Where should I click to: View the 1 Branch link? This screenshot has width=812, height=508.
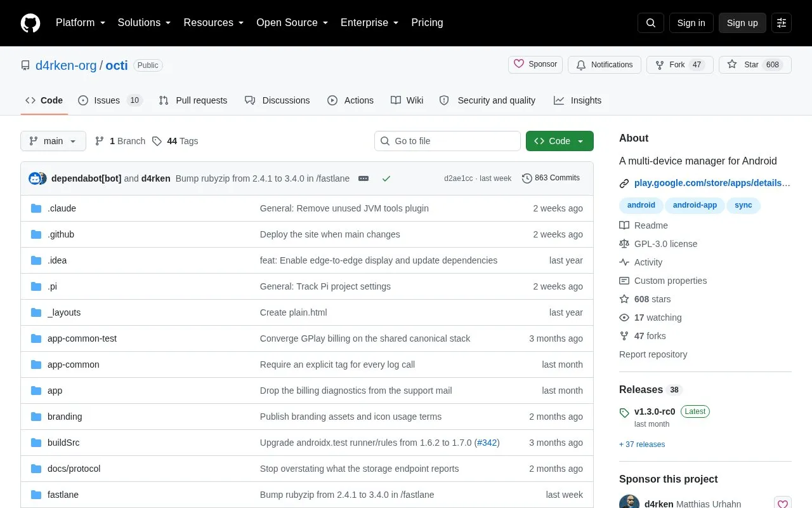(120, 141)
